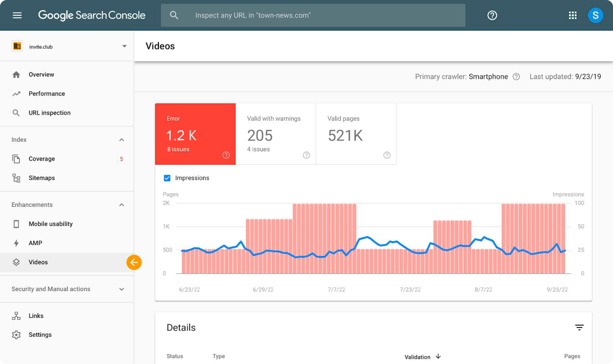Select the Error status card

click(x=195, y=134)
